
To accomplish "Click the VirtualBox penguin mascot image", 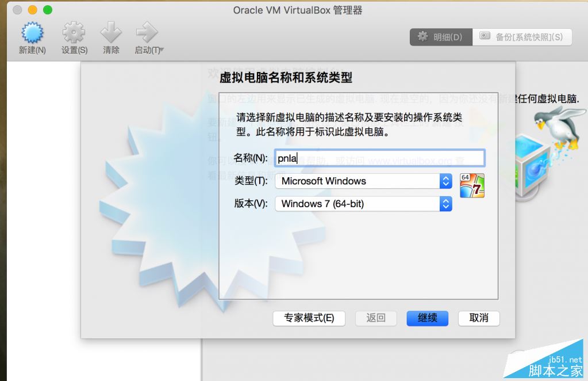I will [x=559, y=128].
